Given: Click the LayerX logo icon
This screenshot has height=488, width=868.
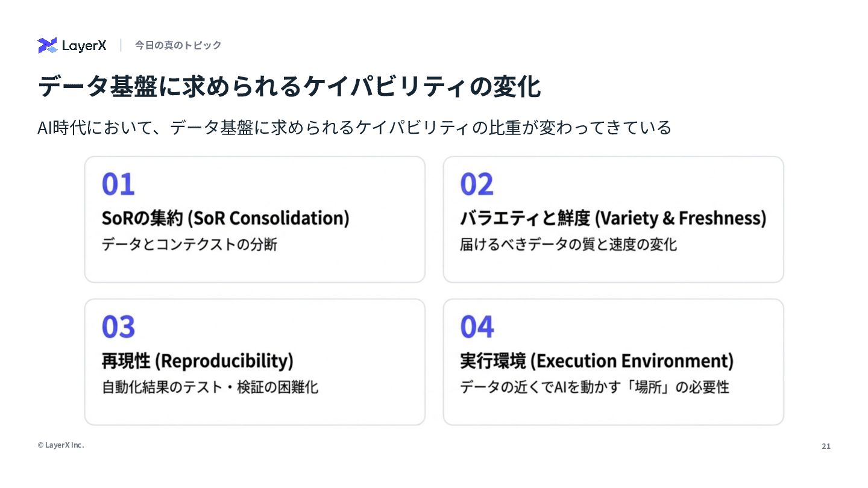Looking at the screenshot, I should (x=47, y=45).
